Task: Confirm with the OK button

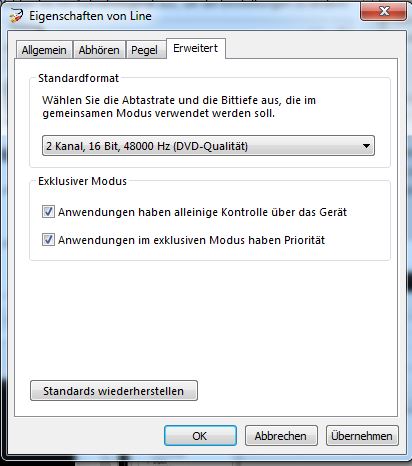Action: (x=200, y=436)
